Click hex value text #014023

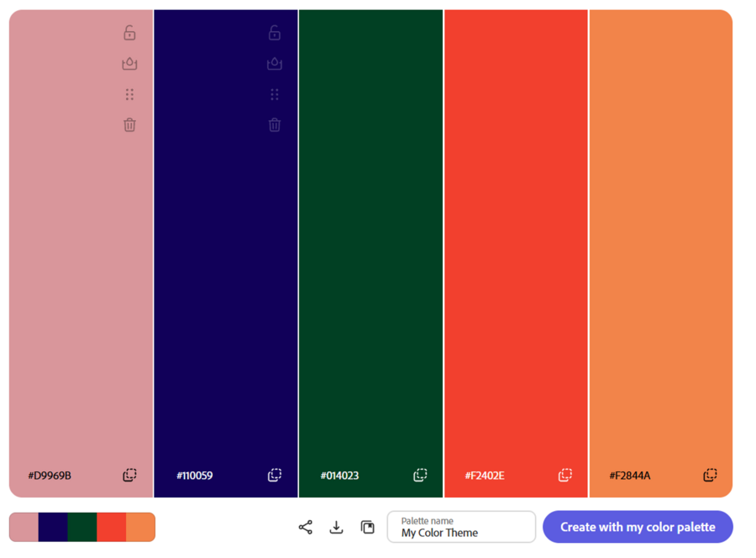coord(340,476)
